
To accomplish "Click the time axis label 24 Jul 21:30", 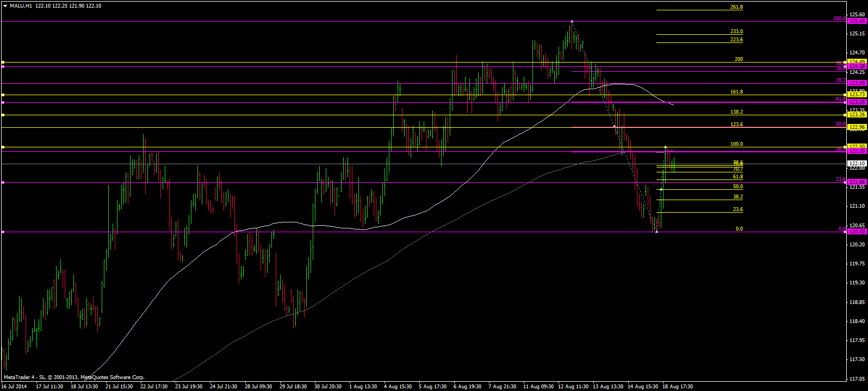I will pyautogui.click(x=224, y=387).
